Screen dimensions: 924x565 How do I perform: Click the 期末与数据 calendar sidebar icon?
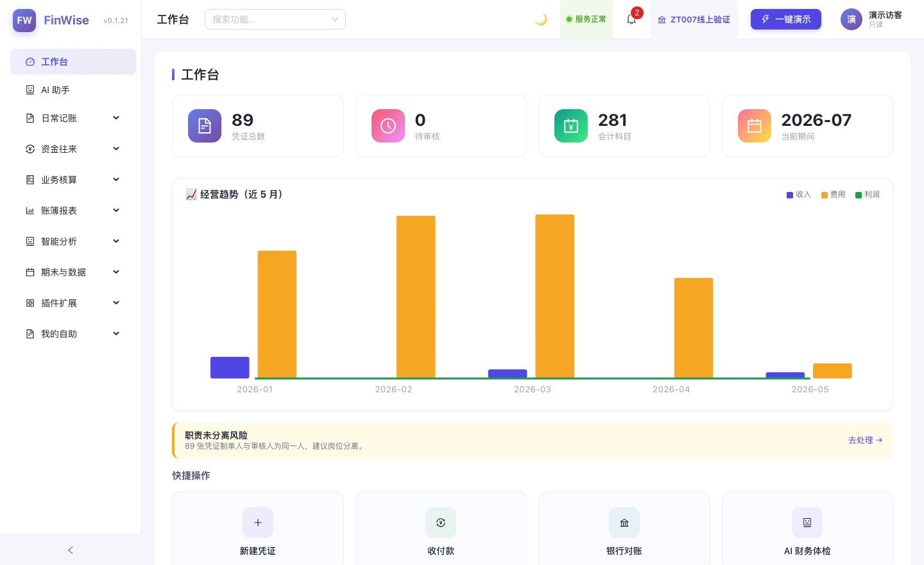tap(30, 272)
